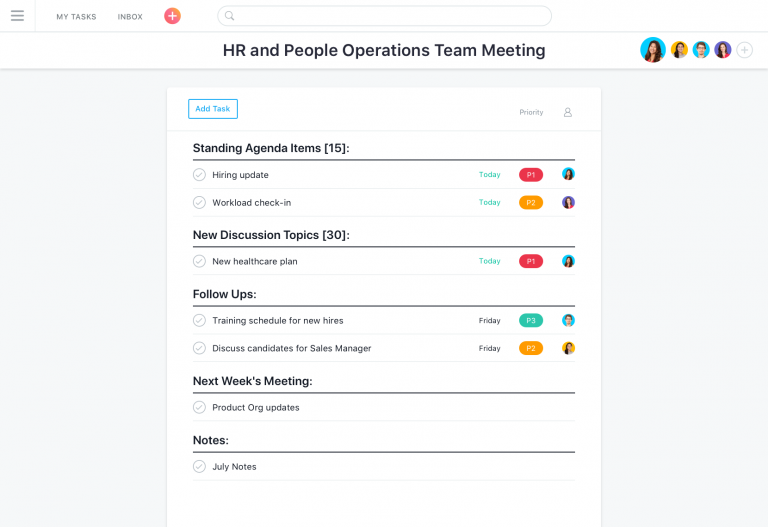Open the Priority column sort header
The height and width of the screenshot is (527, 768).
coord(531,112)
